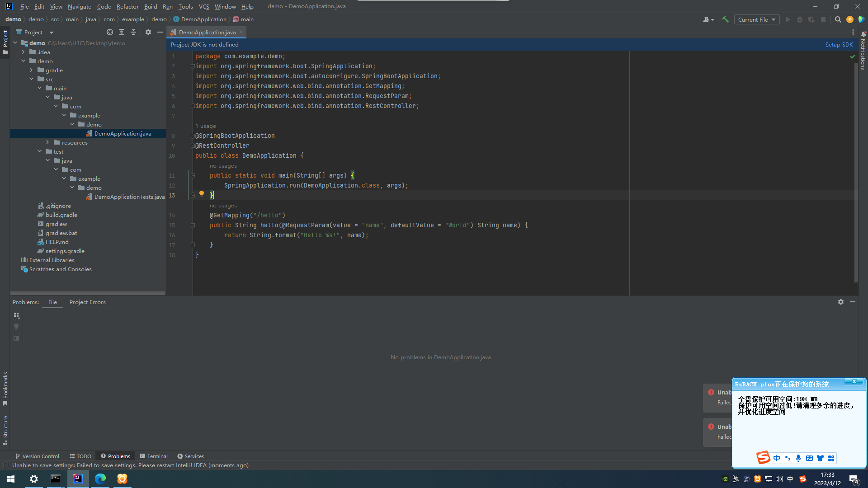Open Problems panel settings gear
This screenshot has width=868, height=488.
point(840,302)
